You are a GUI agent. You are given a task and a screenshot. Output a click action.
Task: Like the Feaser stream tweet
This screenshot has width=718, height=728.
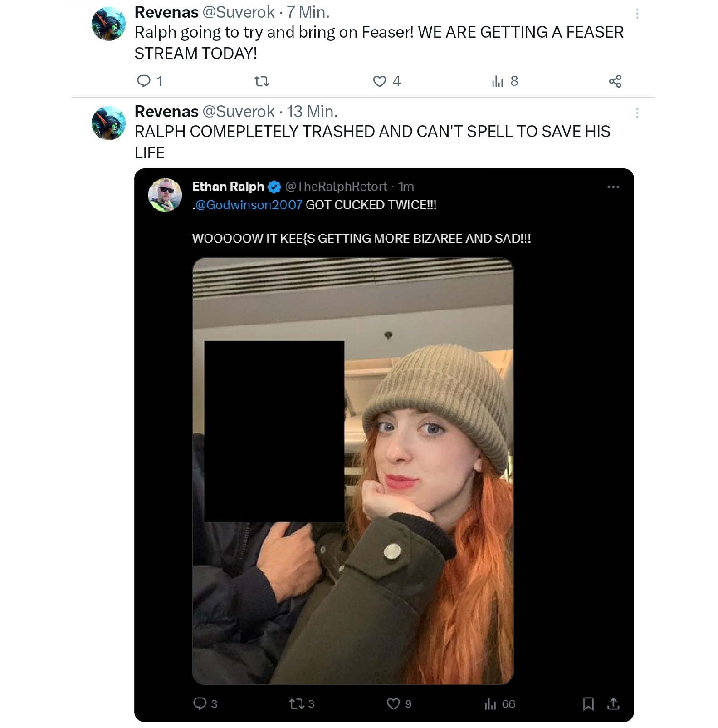coord(379,81)
